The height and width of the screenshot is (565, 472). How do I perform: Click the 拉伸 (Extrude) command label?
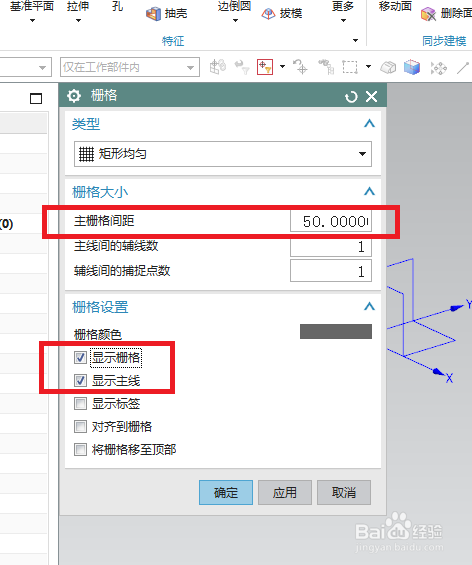coord(78,6)
